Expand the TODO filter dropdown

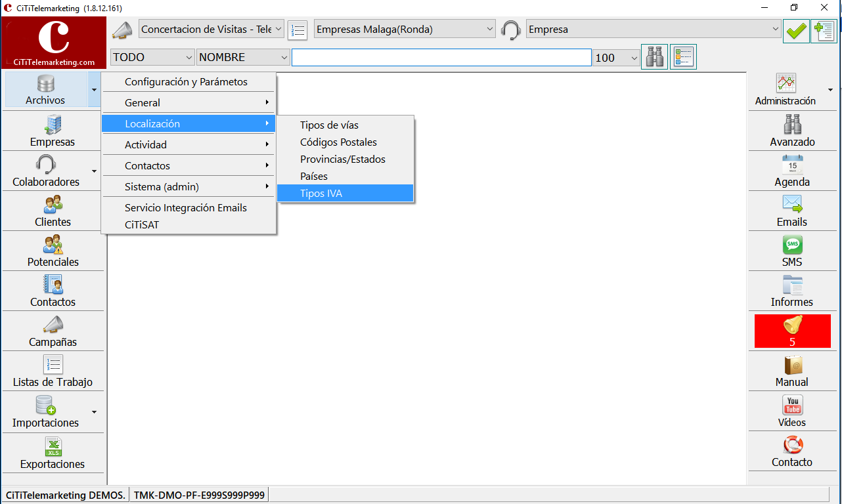coord(152,57)
